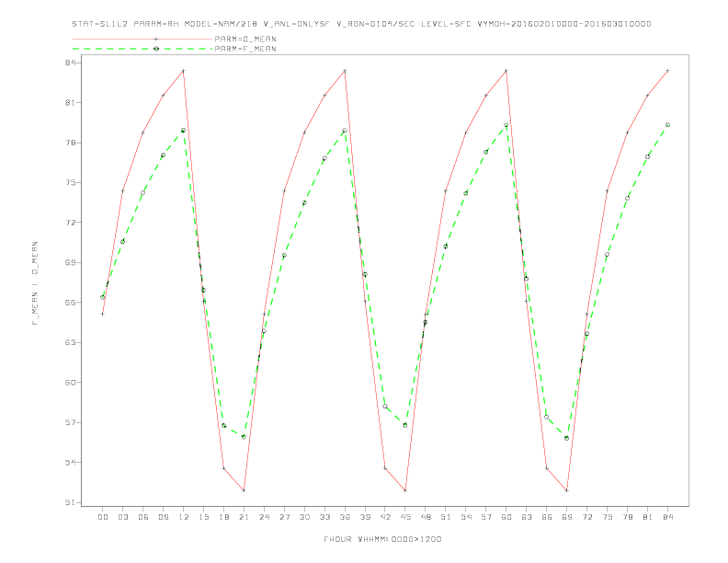Click x-axis tick label 09
728x563 pixels.
(x=163, y=517)
